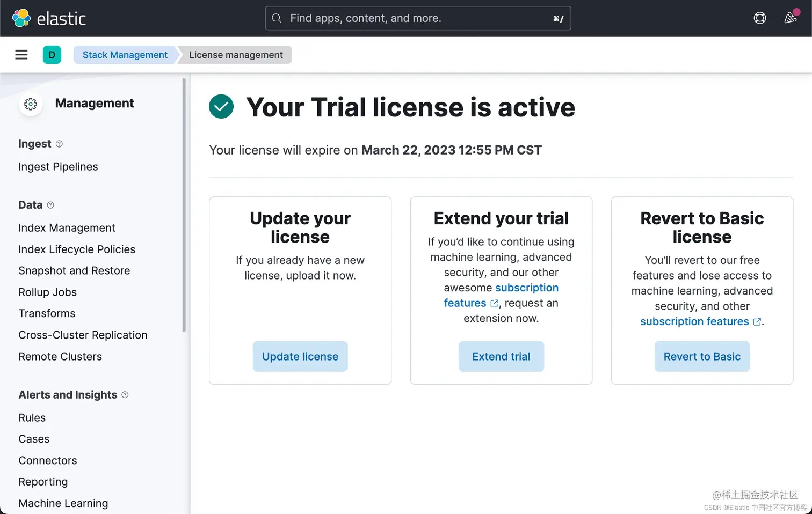Open Connectors page

(x=48, y=460)
